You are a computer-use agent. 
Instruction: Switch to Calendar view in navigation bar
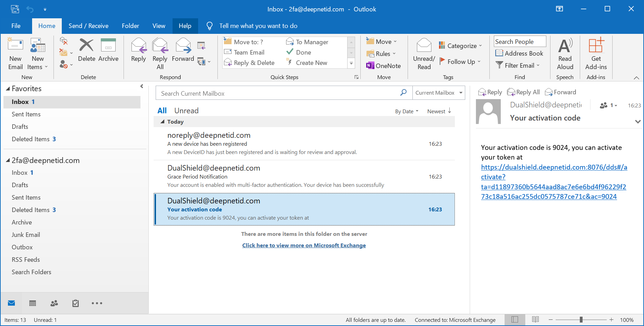(x=33, y=303)
